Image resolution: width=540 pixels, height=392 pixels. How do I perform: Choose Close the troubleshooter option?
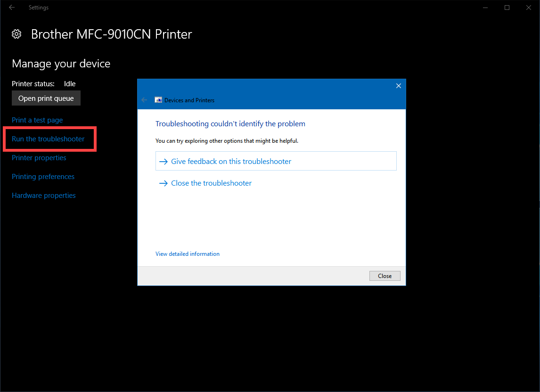point(211,183)
